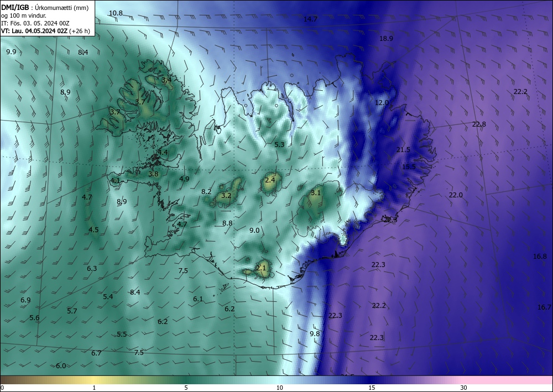Image resolution: width=553 pixels, height=392 pixels.
Task: Click the 9.8 value on the map
Action: pos(315,333)
